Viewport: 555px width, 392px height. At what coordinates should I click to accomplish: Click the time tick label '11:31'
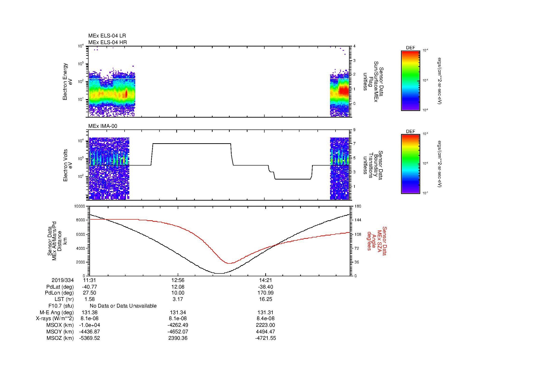[x=89, y=280]
